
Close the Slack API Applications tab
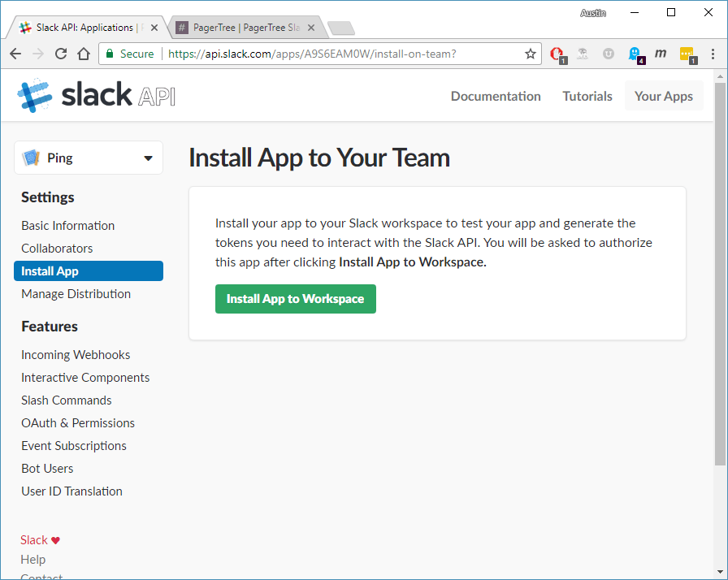[x=154, y=28]
